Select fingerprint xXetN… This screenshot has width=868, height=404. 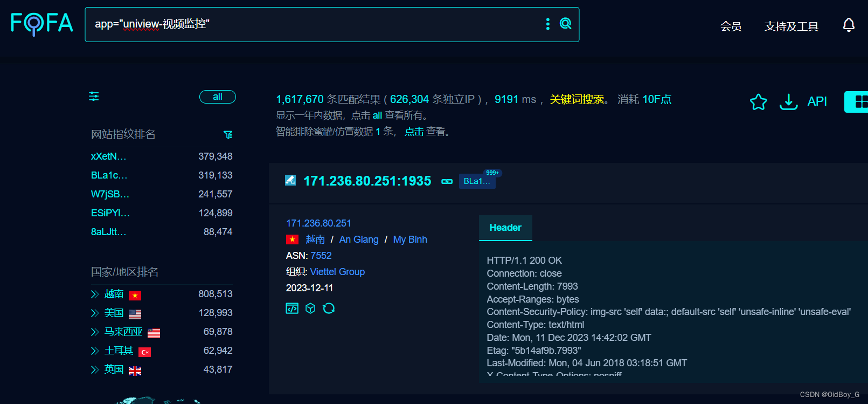click(x=109, y=156)
